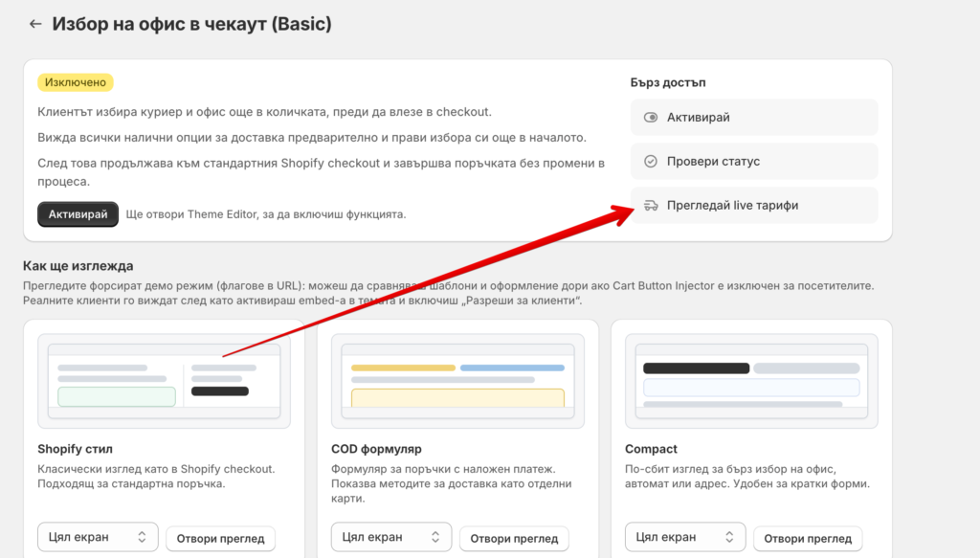Viewport: 980px width, 558px height.
Task: Select Активирай in Бърз достъп panel
Action: tap(754, 118)
